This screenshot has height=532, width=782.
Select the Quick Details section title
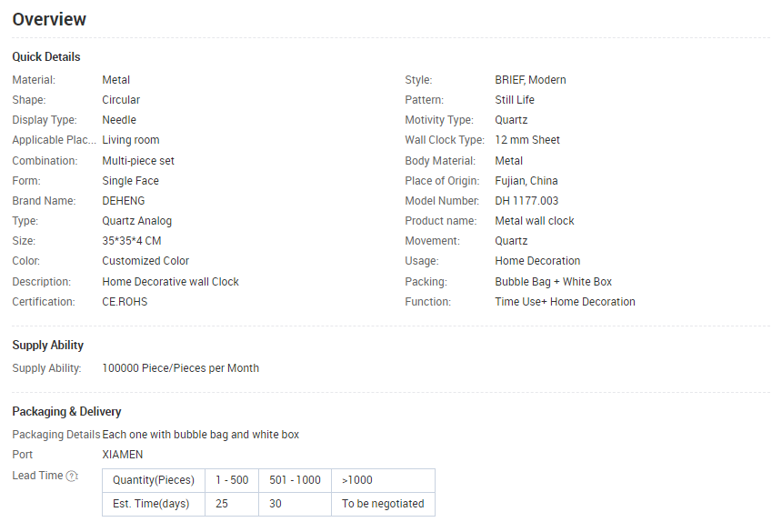tap(45, 57)
